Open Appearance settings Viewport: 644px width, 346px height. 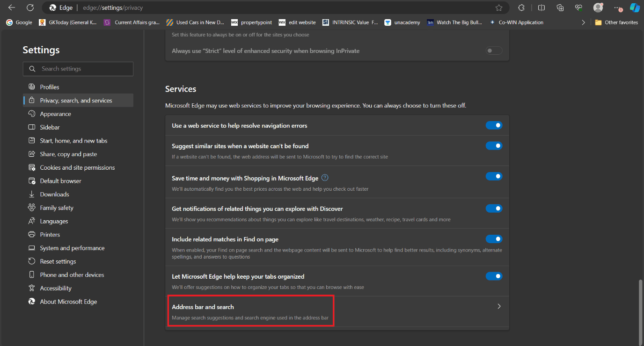coord(78,114)
